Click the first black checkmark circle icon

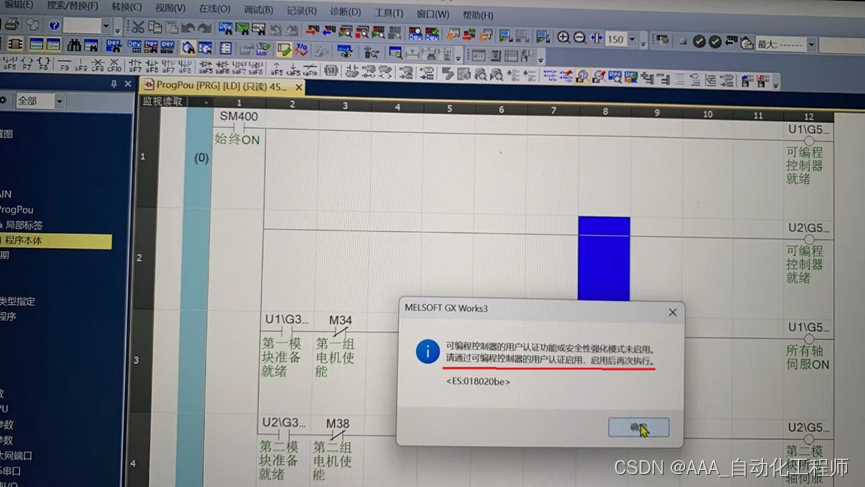[699, 41]
